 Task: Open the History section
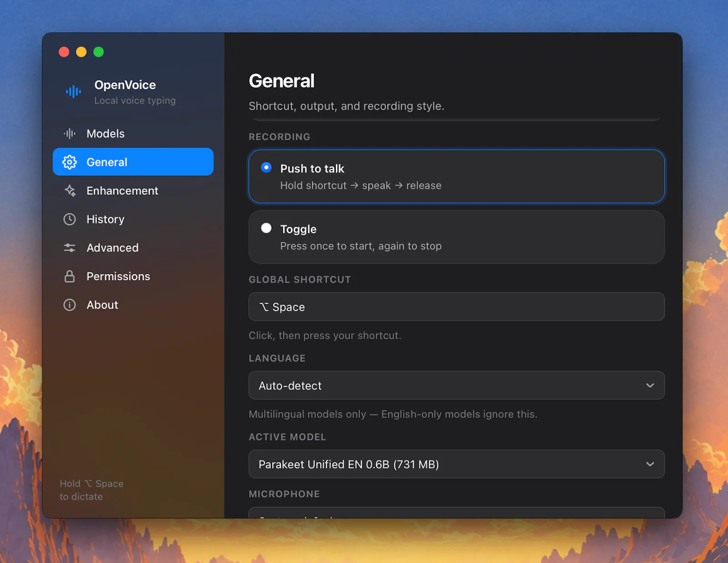[x=133, y=219]
